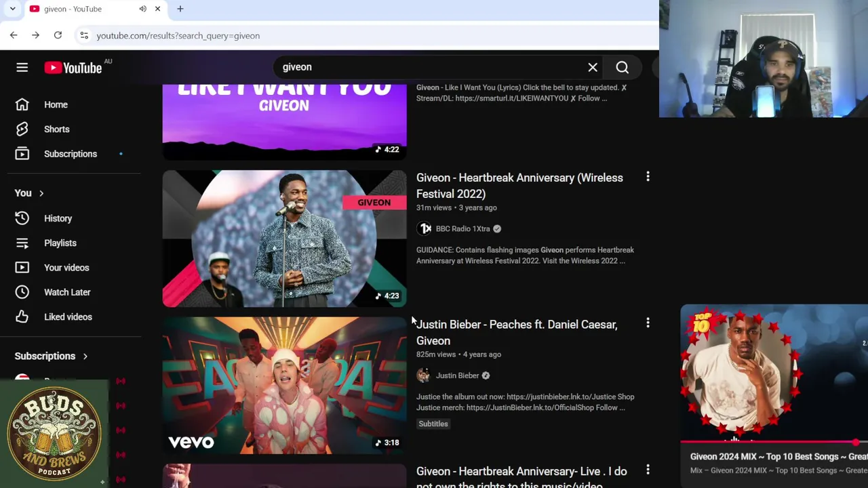Click the Subtitles badge on Peaches

pos(433,424)
